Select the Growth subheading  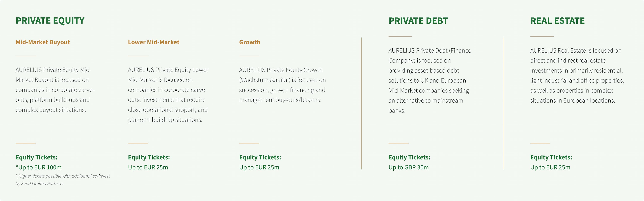click(x=250, y=42)
